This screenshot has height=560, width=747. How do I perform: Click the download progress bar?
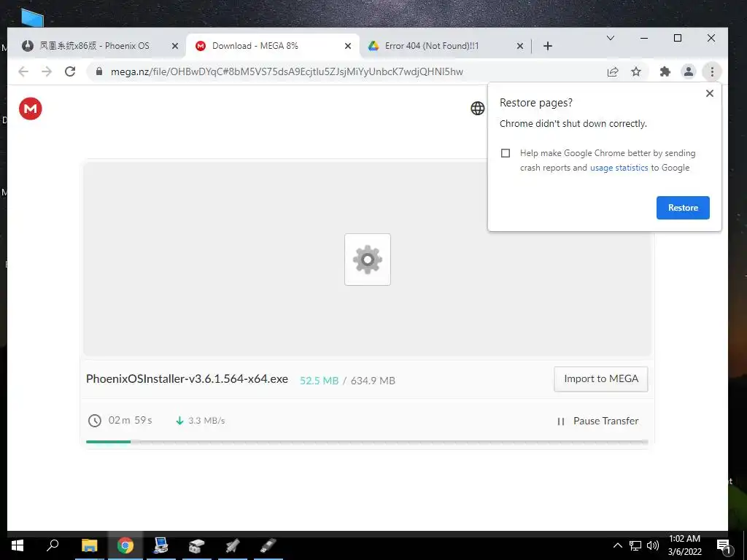pyautogui.click(x=367, y=442)
